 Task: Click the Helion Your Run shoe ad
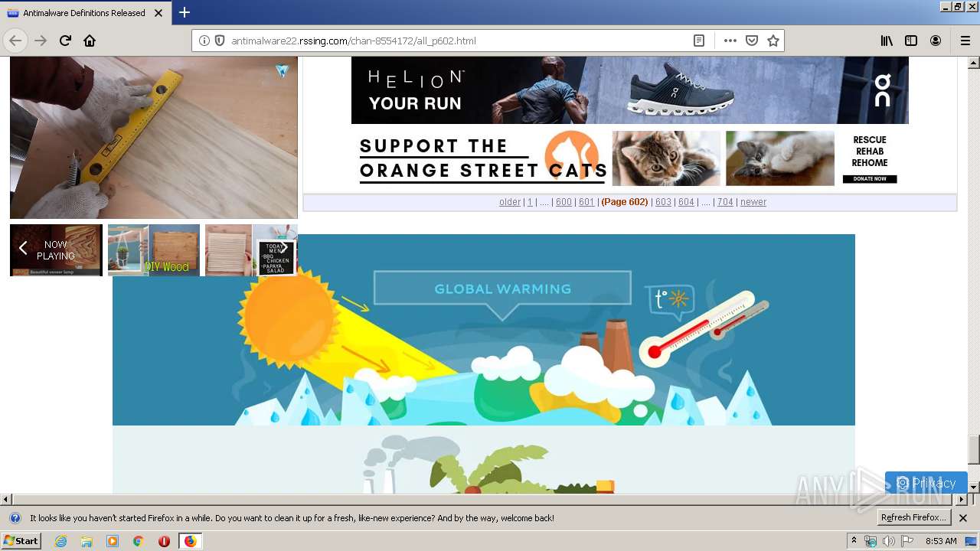click(629, 90)
